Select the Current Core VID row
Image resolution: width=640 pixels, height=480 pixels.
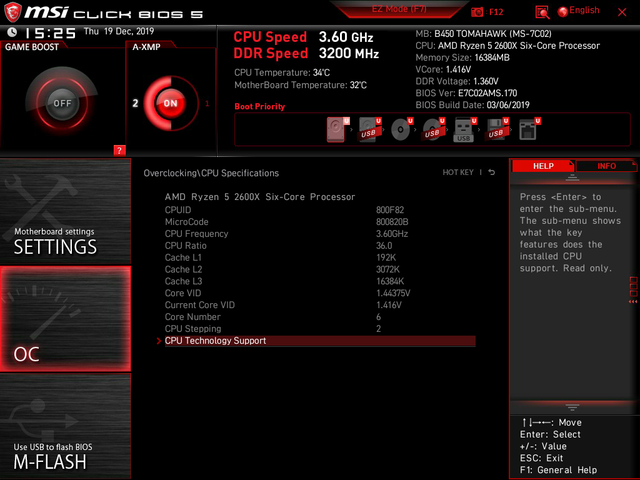click(x=320, y=305)
